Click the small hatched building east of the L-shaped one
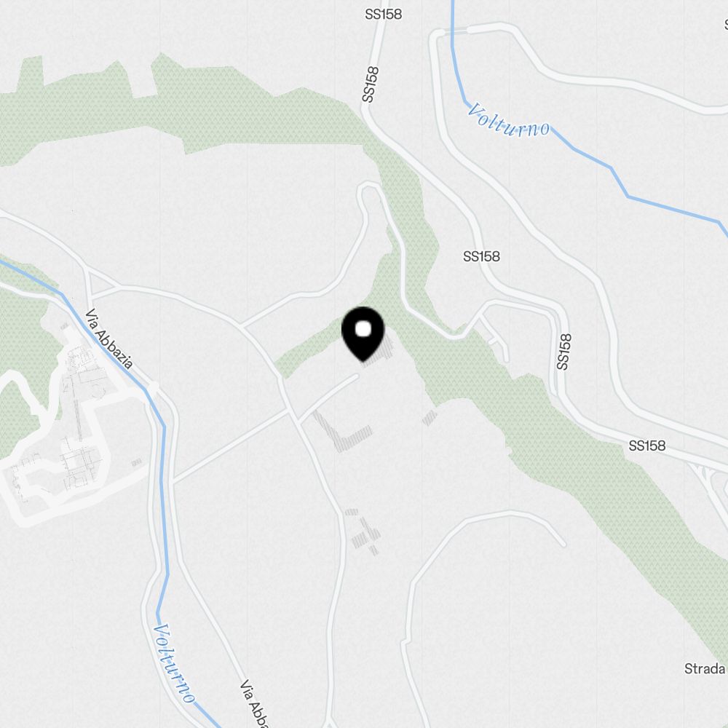The image size is (728, 728). [430, 417]
